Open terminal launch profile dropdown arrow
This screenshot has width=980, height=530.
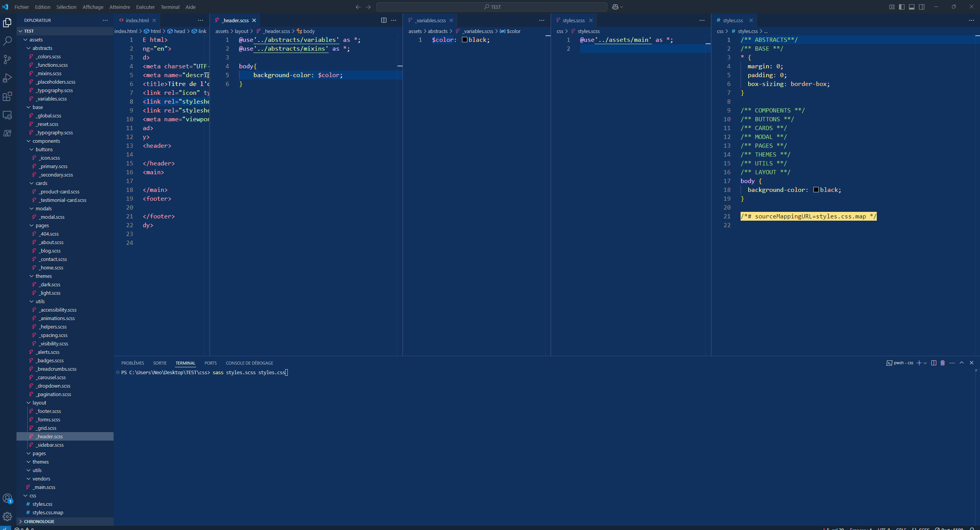coord(925,363)
